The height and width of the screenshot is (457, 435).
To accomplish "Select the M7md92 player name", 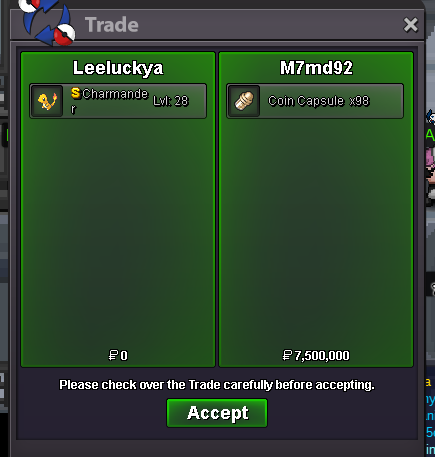I will point(316,68).
